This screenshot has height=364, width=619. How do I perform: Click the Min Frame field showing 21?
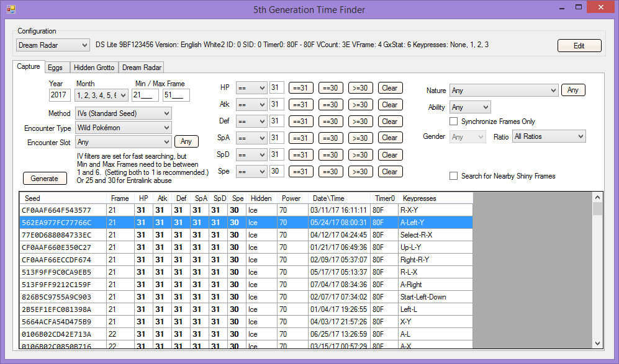[145, 95]
